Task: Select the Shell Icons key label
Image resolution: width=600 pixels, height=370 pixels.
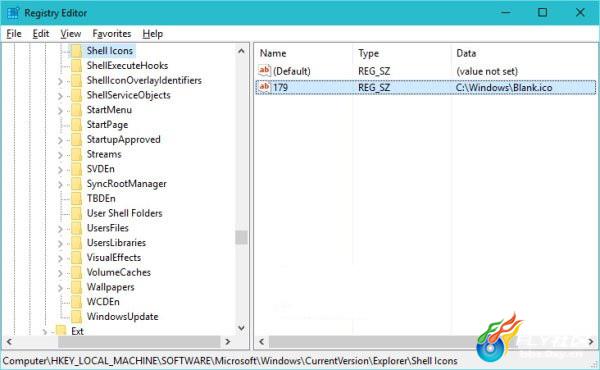Action: coord(110,51)
